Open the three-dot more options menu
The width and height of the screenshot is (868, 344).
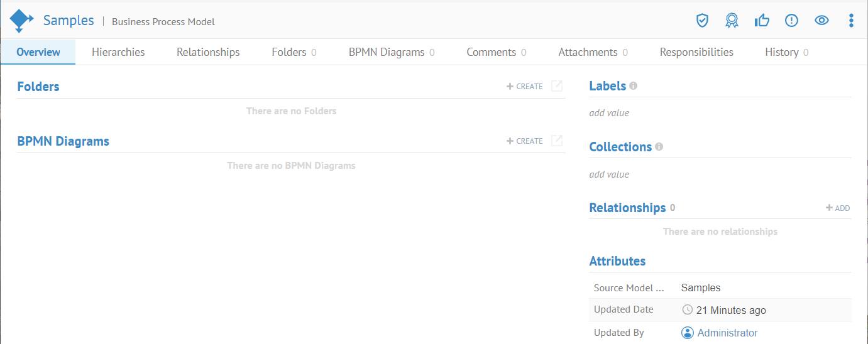pyautogui.click(x=851, y=21)
